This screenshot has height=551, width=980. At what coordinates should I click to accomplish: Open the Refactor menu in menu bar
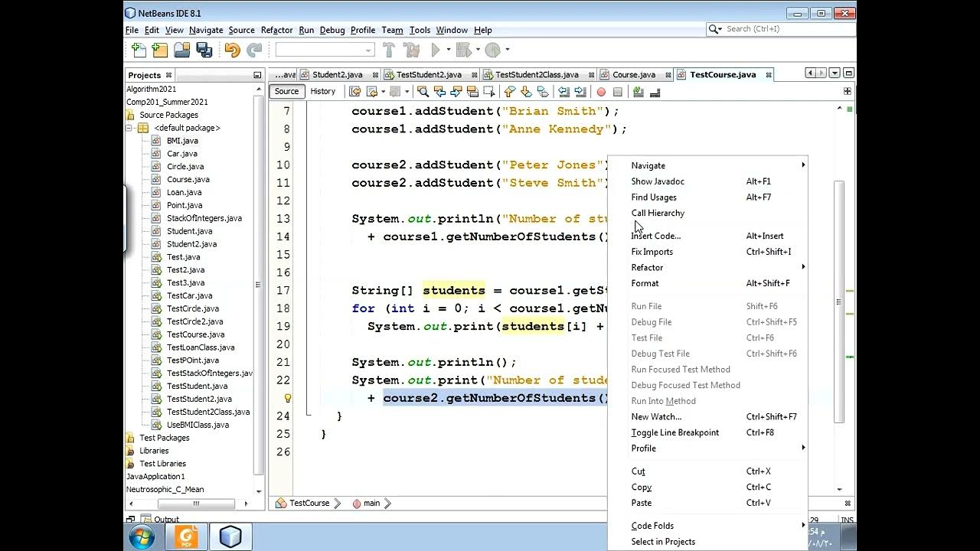(x=276, y=30)
